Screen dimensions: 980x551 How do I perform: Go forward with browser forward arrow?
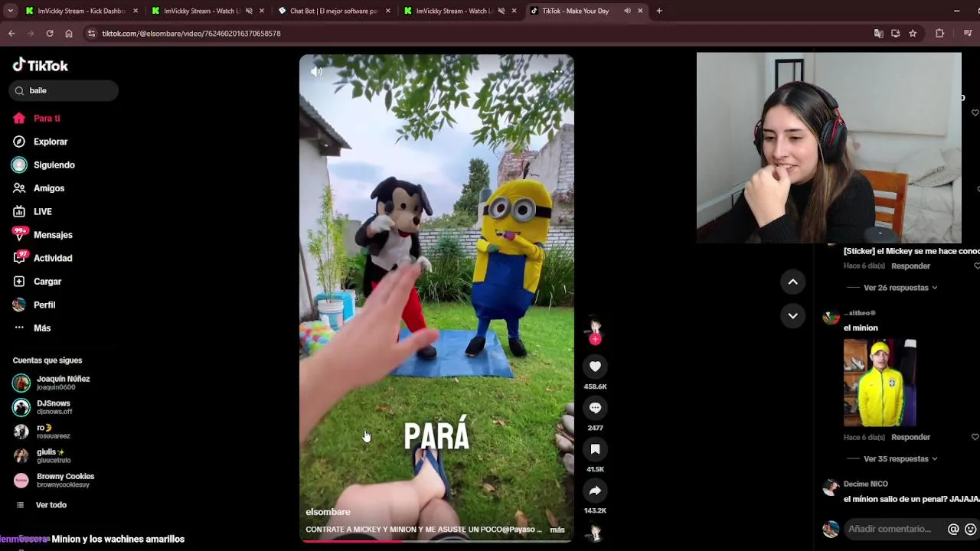[31, 34]
